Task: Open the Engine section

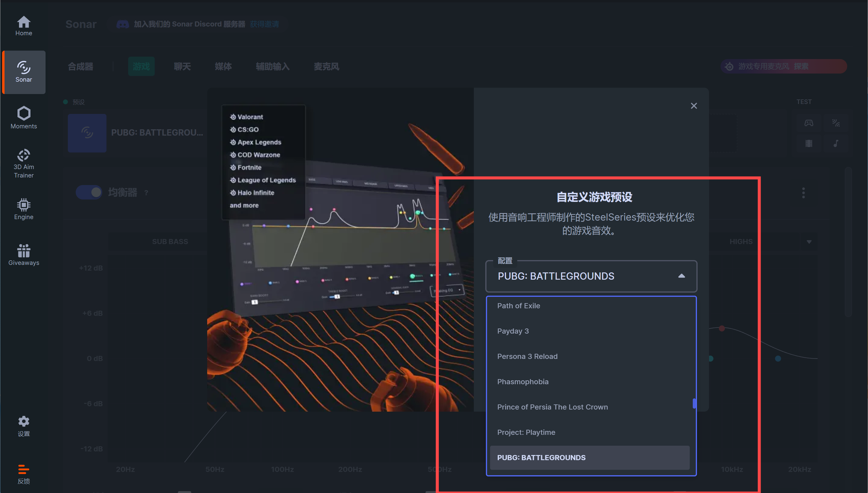Action: pyautogui.click(x=24, y=209)
